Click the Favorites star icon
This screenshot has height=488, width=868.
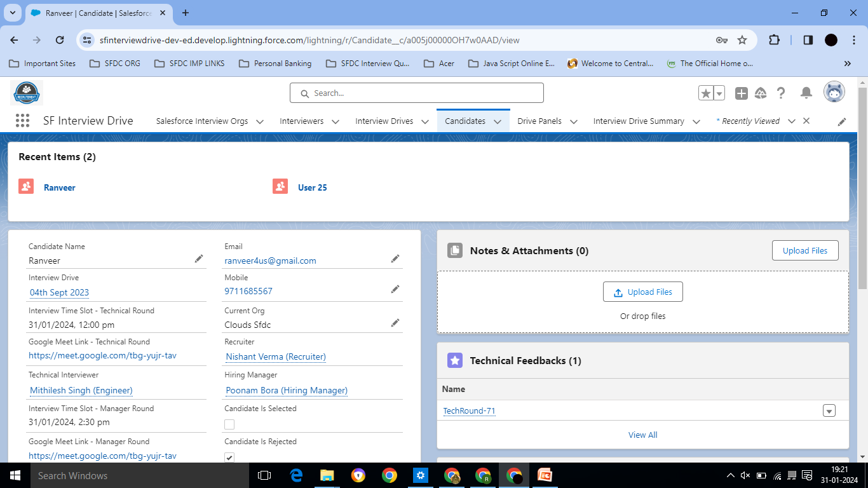coord(706,93)
